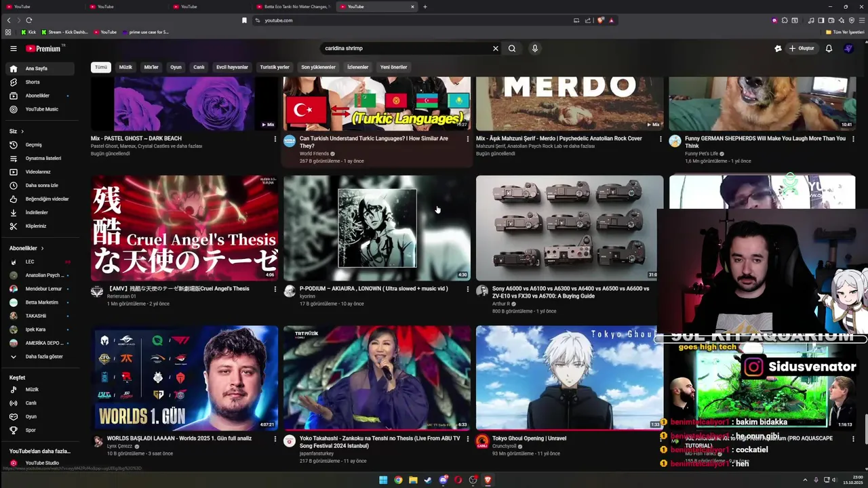This screenshot has height=488, width=868.
Task: Open Müzik under Keşfet
Action: [41, 390]
